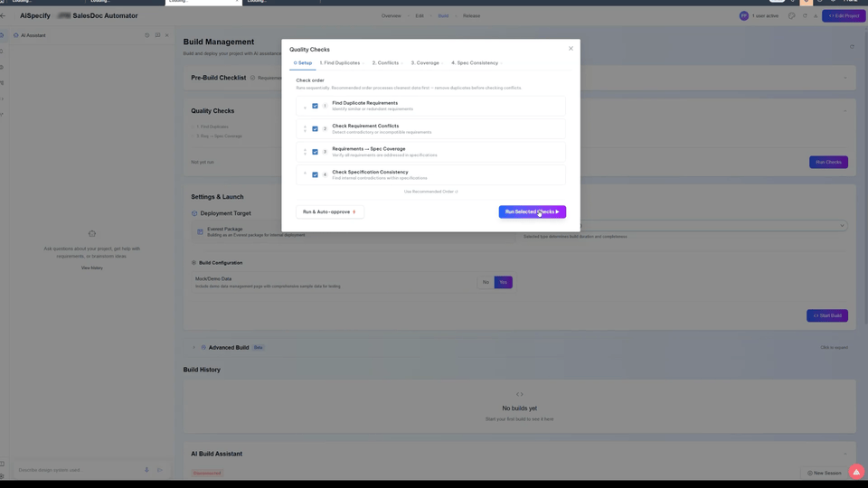Click the microphone icon in the chat input

click(146, 470)
